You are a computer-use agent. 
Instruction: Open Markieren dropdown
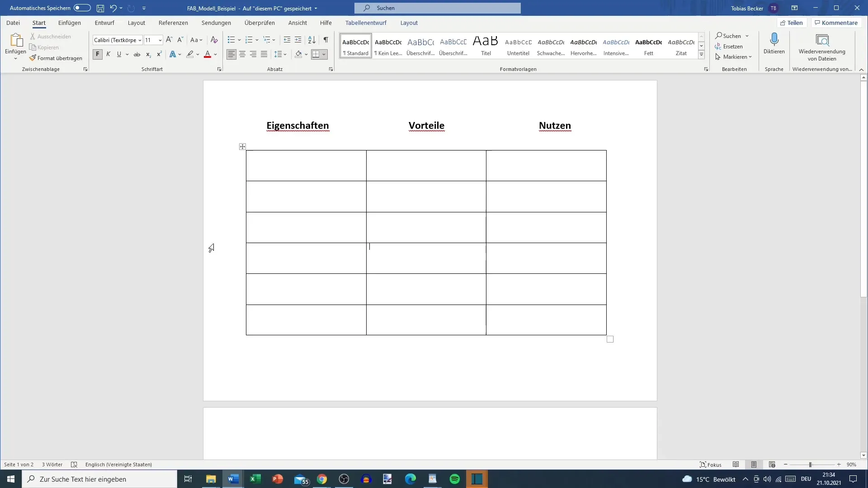[733, 57]
